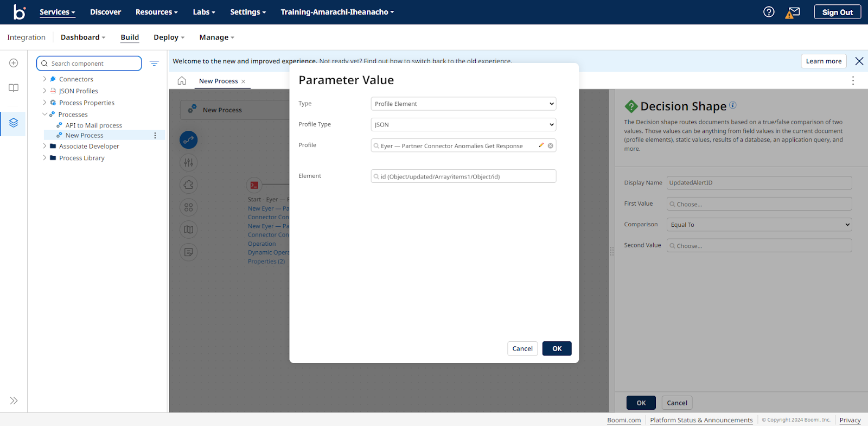Open the process canvas vertical dots menu
Viewport: 868px width, 426px height.
(x=853, y=80)
